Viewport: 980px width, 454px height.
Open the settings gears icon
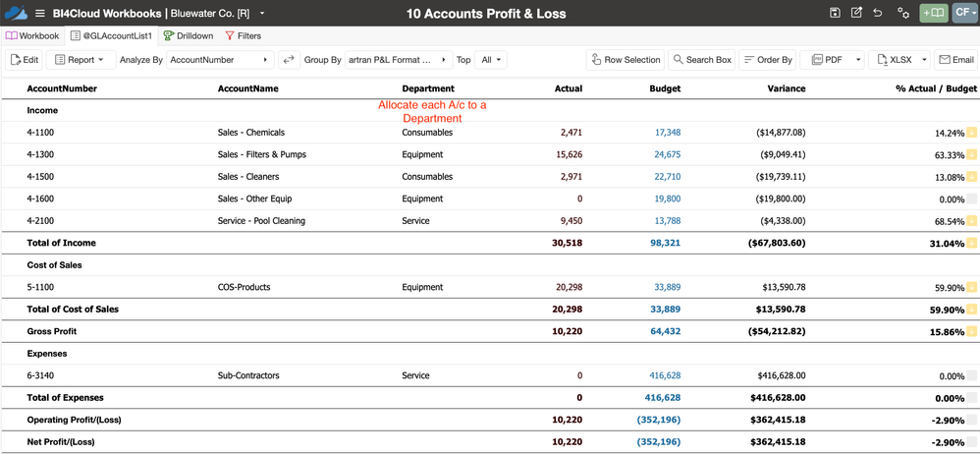pos(902,13)
